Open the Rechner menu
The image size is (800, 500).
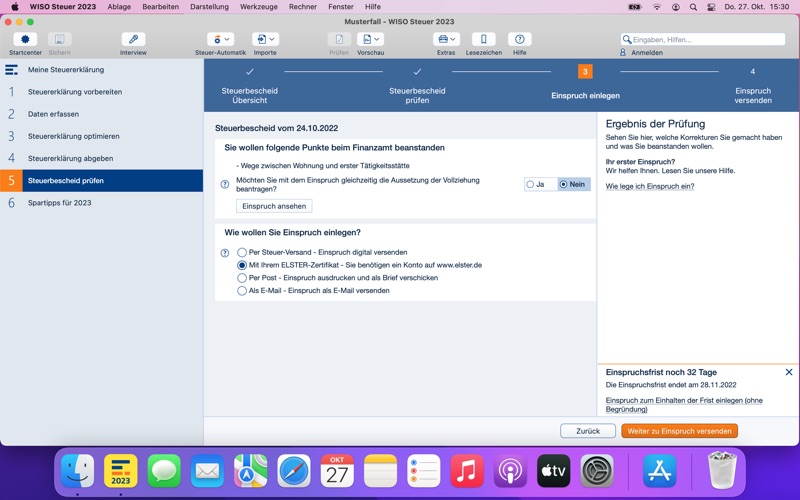(x=303, y=7)
